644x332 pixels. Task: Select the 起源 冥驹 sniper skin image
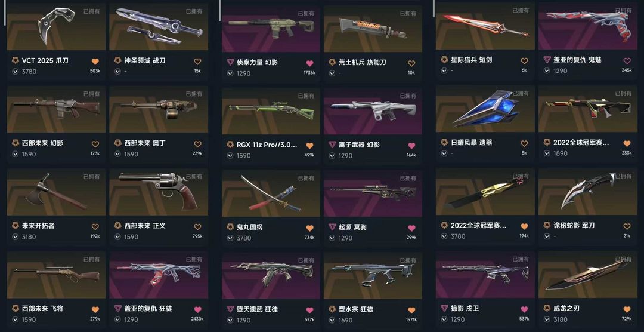(x=373, y=194)
